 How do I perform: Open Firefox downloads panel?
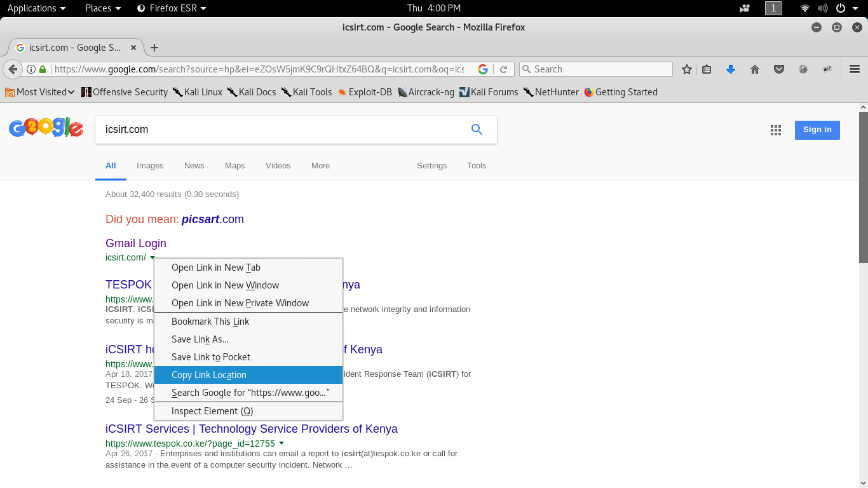pos(731,69)
